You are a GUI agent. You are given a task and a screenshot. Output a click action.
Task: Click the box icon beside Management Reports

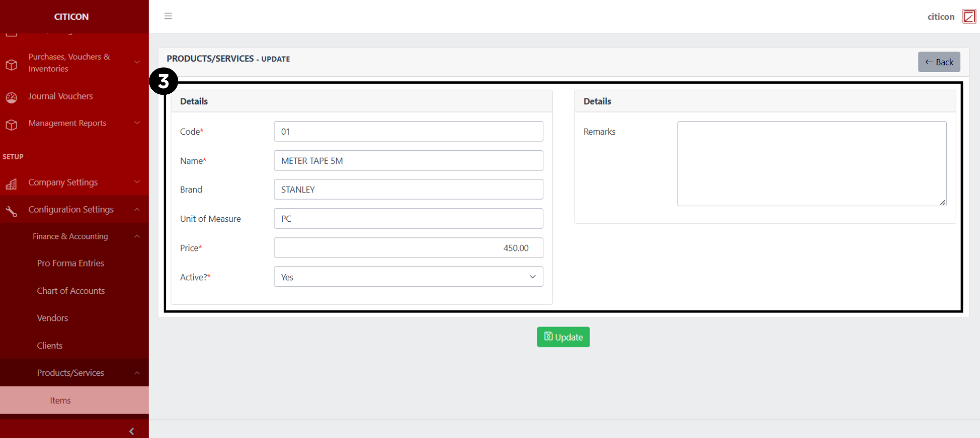(11, 125)
